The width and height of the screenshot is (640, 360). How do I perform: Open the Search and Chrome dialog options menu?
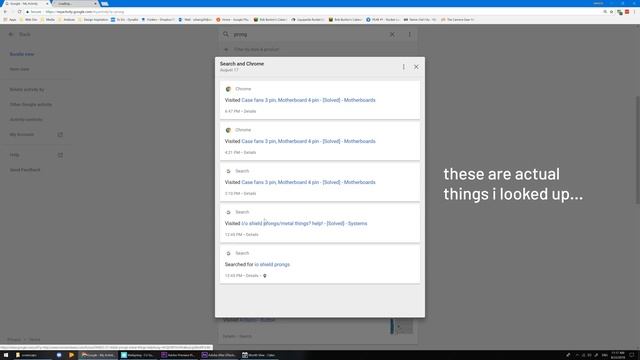404,67
